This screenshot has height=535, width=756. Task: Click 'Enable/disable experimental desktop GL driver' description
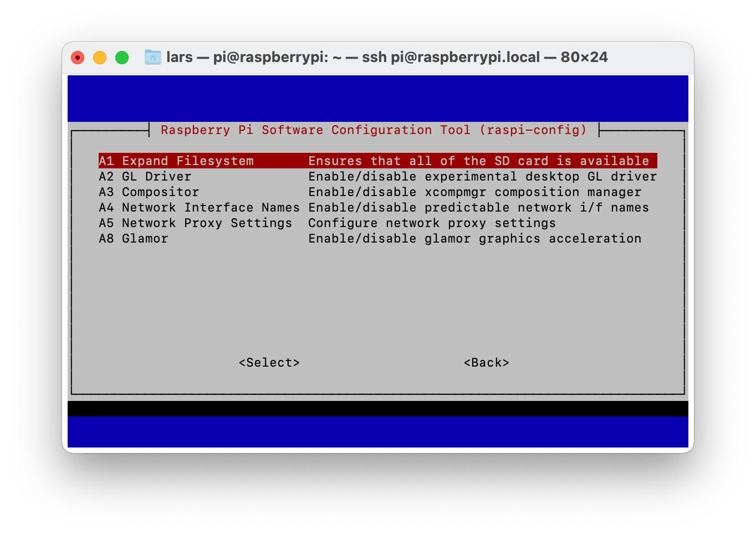pyautogui.click(x=483, y=176)
